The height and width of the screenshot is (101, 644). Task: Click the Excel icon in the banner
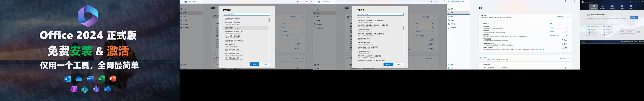pyautogui.click(x=101, y=79)
